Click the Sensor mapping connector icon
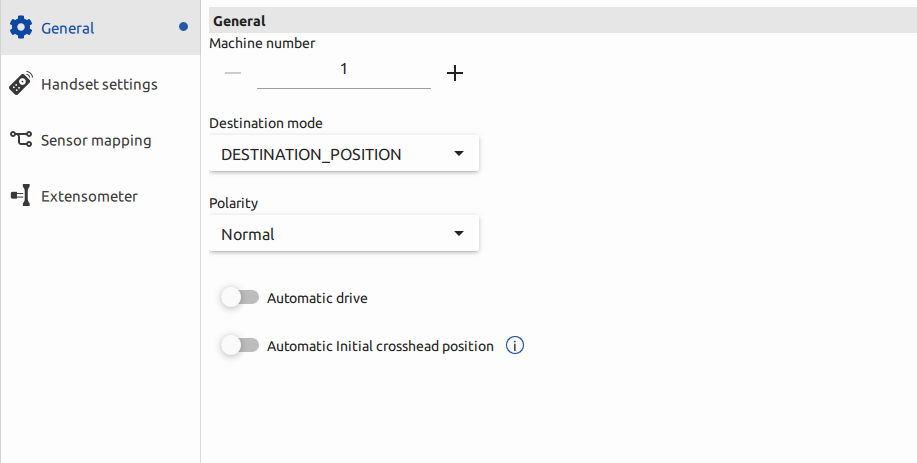This screenshot has height=463, width=917. tap(21, 140)
